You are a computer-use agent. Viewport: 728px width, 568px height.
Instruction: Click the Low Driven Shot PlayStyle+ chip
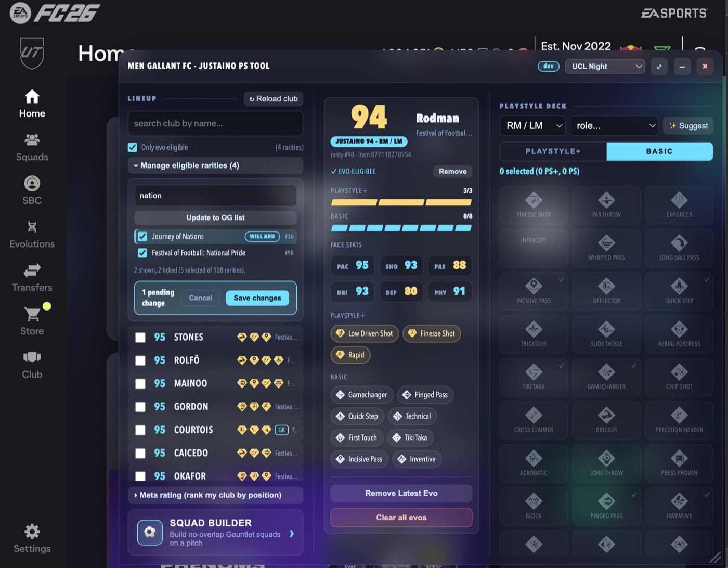(x=365, y=333)
